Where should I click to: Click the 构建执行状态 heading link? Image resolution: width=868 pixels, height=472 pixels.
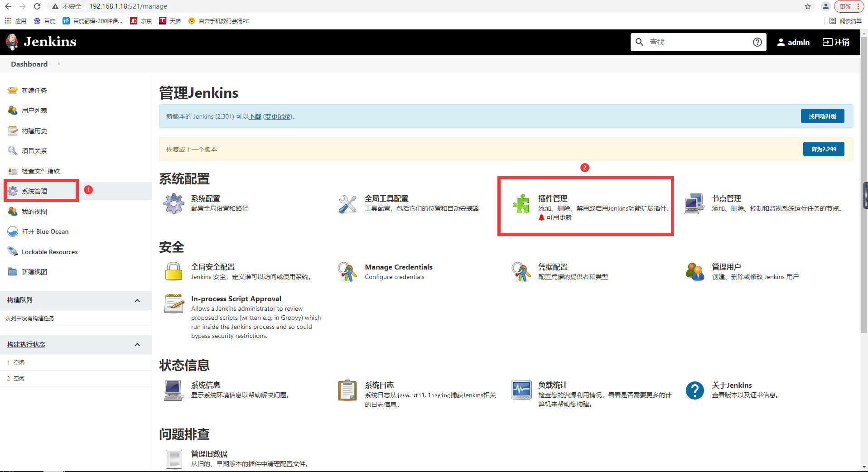26,344
